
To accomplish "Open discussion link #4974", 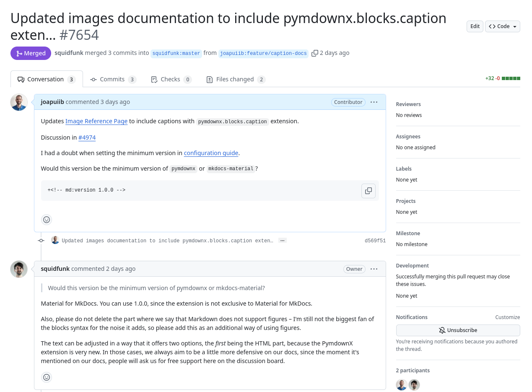I will (87, 138).
